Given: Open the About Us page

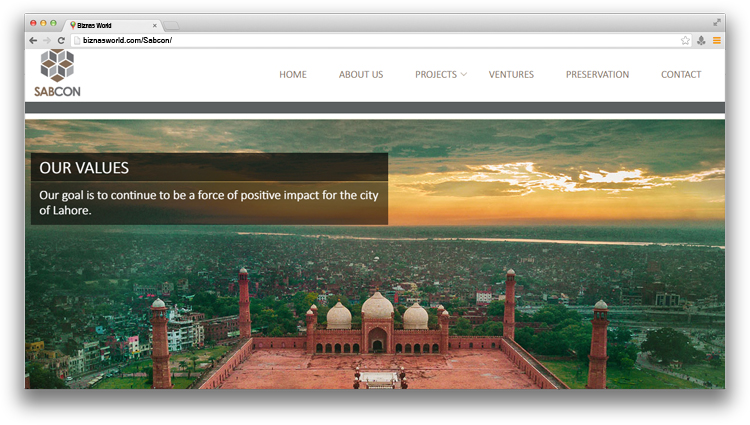Looking at the screenshot, I should click(x=361, y=75).
